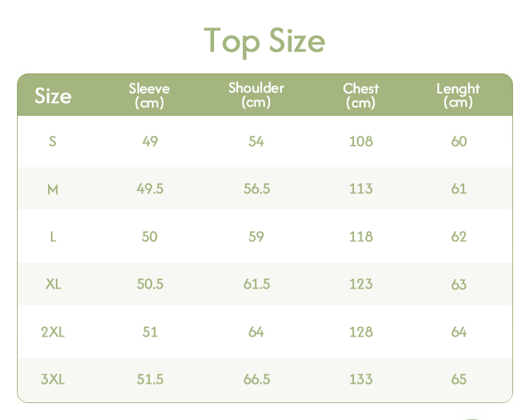Click the 2XL size row label

(52, 332)
